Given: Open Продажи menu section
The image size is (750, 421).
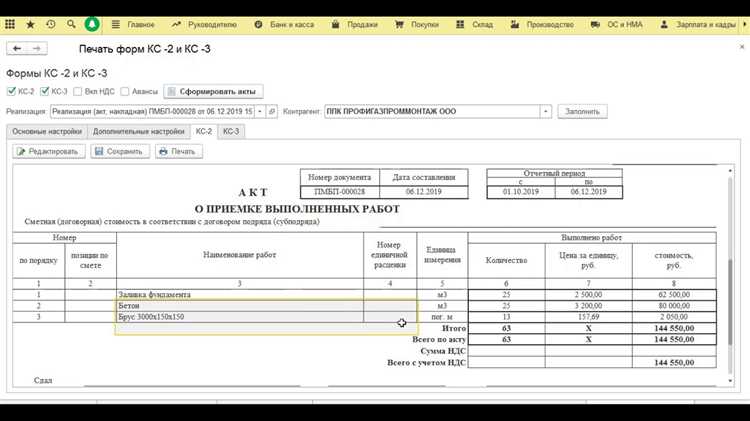Looking at the screenshot, I should tap(354, 24).
